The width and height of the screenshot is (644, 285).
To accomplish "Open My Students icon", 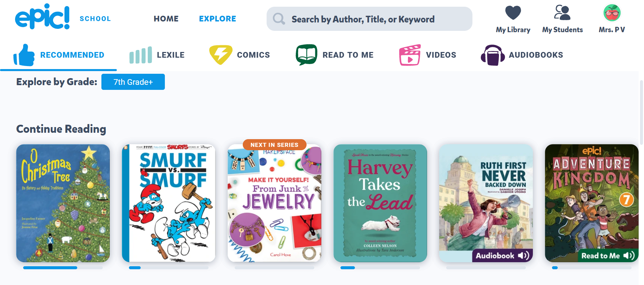I will coord(562,13).
